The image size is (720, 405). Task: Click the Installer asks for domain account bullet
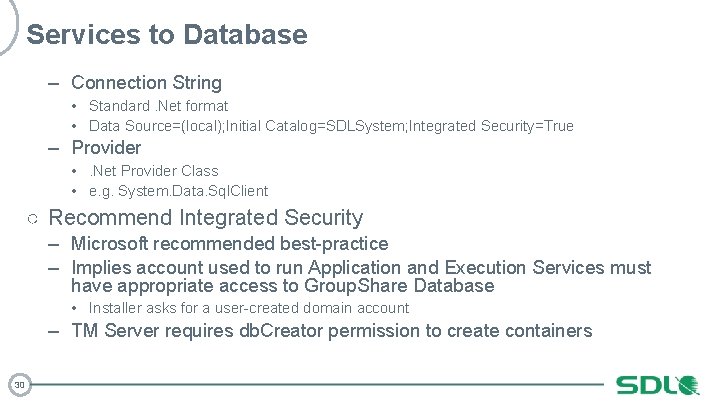point(248,308)
